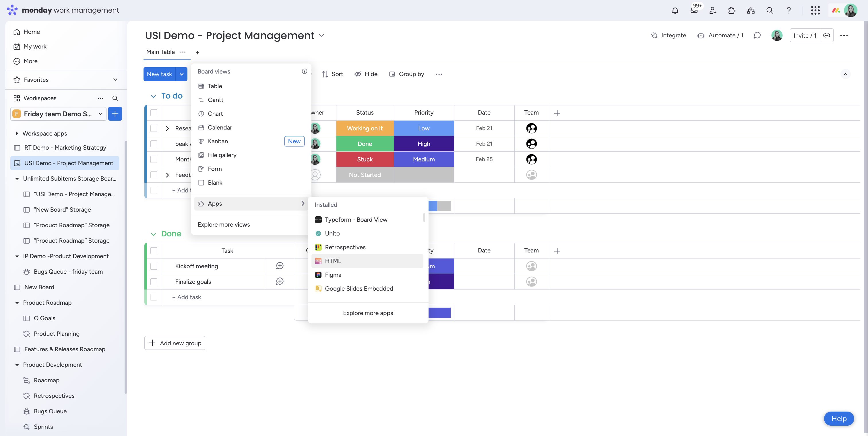Click Add new group button

click(x=175, y=343)
